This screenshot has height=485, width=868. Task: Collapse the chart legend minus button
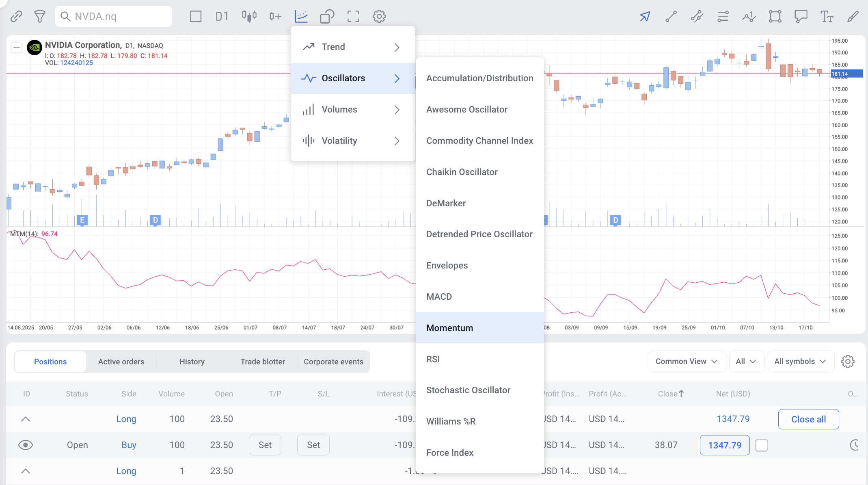[16, 48]
